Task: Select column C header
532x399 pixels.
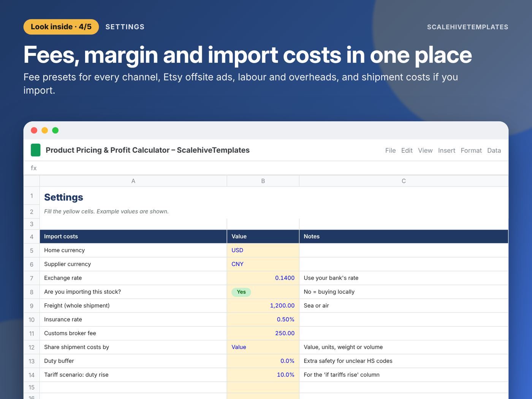Action: [404, 181]
